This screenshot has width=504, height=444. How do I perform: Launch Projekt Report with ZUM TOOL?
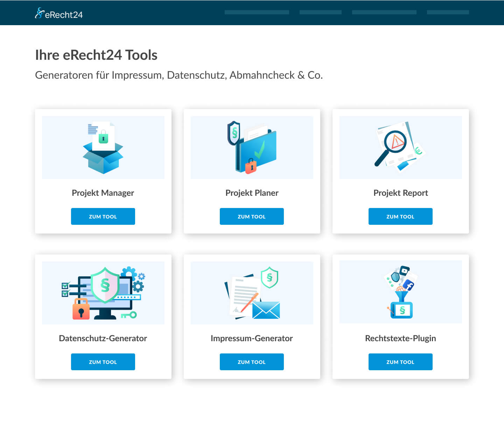(400, 216)
